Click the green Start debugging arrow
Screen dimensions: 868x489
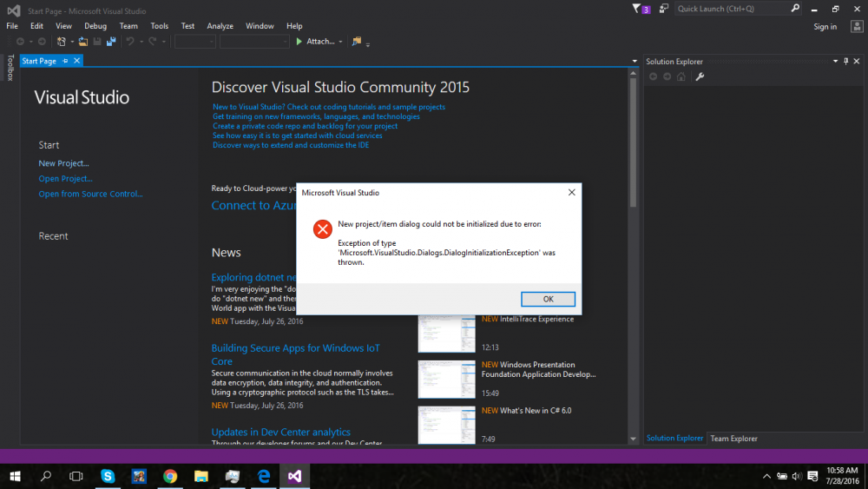coord(299,42)
